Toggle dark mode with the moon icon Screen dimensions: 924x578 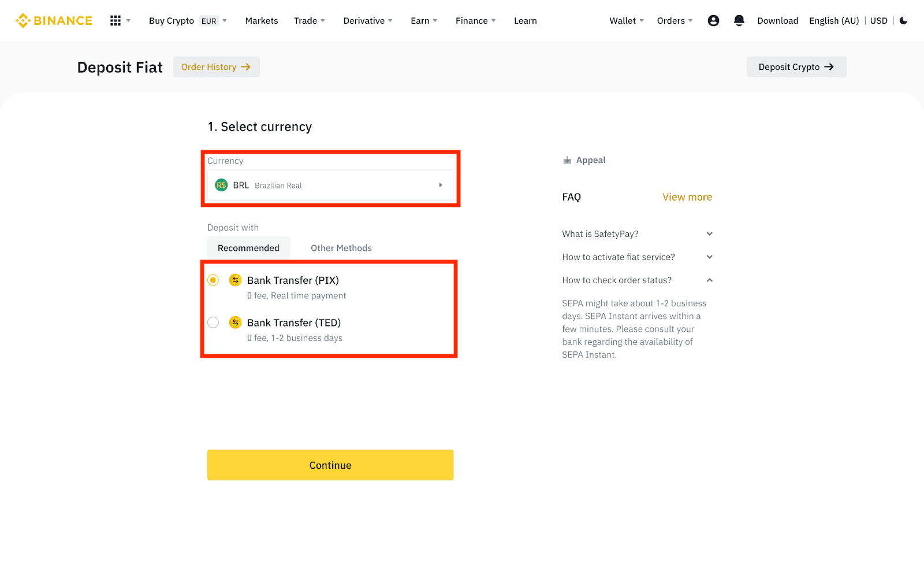click(x=904, y=21)
